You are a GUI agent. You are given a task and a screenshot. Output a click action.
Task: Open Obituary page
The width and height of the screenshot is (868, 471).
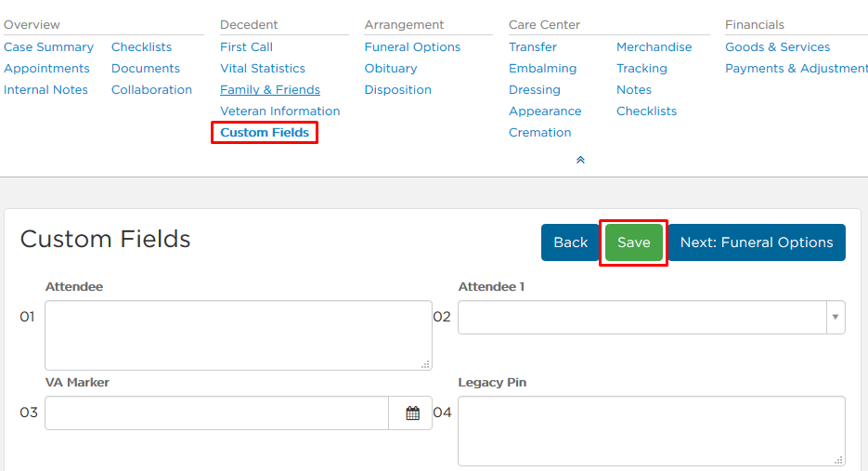391,68
